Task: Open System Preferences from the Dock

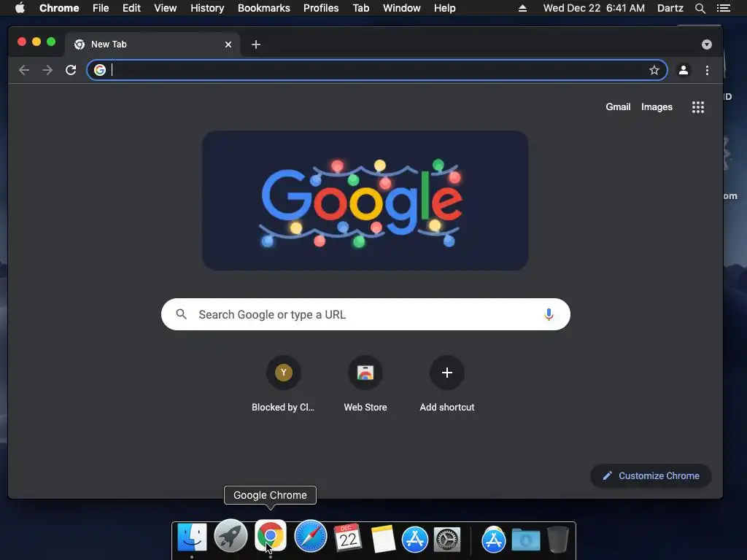Action: coord(447,540)
